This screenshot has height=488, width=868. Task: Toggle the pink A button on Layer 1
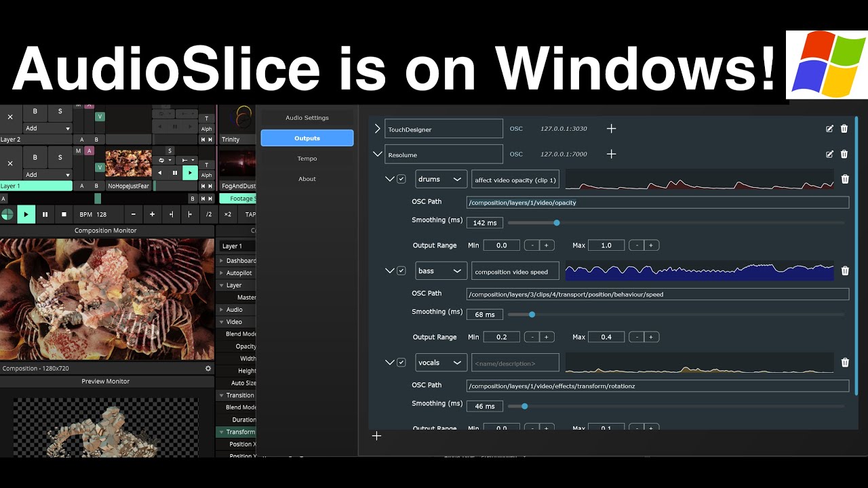click(x=89, y=150)
